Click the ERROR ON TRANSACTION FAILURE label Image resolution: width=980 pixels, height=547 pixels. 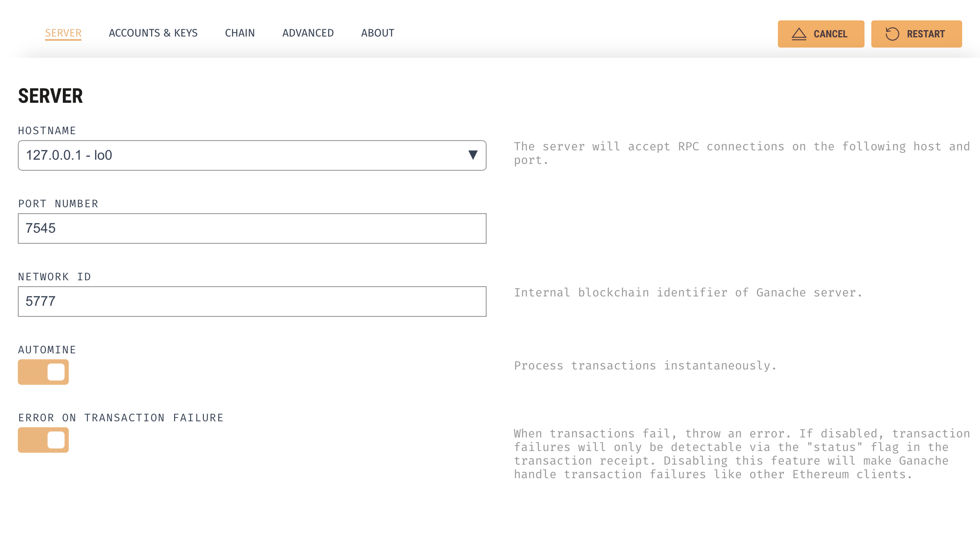[121, 418]
